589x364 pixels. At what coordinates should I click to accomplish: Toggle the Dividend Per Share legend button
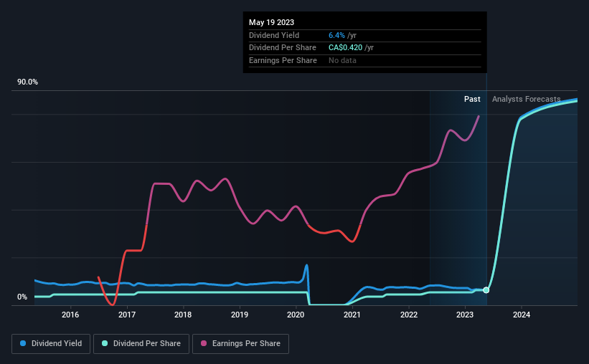pyautogui.click(x=141, y=344)
